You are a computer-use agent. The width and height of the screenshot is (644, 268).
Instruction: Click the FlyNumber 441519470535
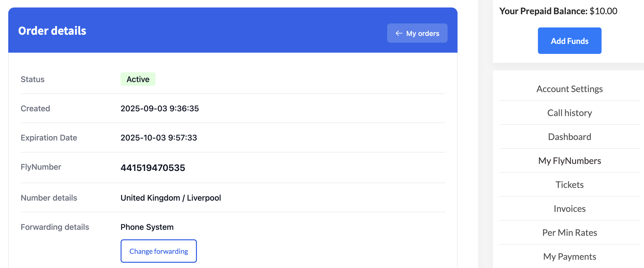click(x=153, y=168)
